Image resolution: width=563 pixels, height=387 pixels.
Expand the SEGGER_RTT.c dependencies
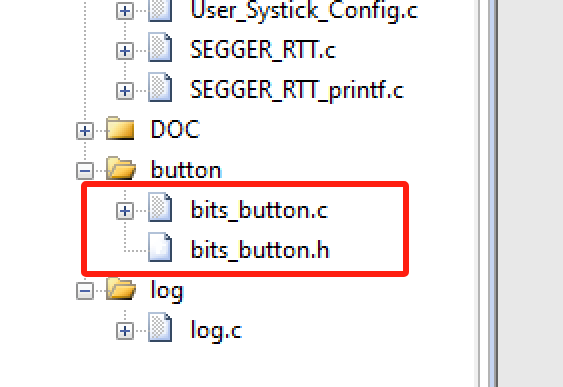click(125, 51)
